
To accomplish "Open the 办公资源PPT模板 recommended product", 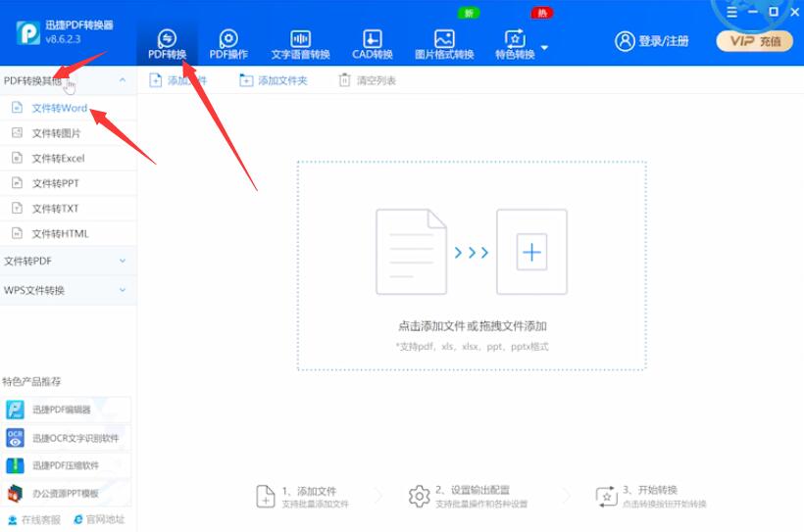I will pos(66,494).
